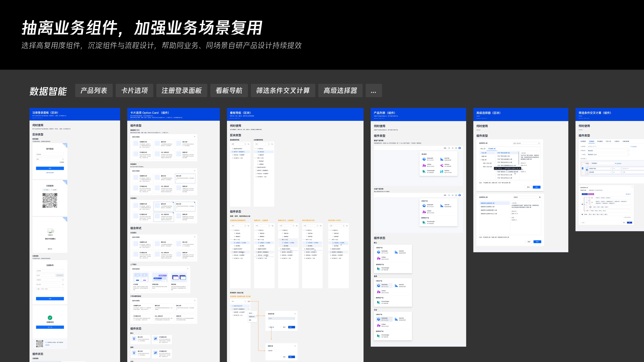
Task: Open the 是否收藏 dropdown
Action: tap(600, 172)
